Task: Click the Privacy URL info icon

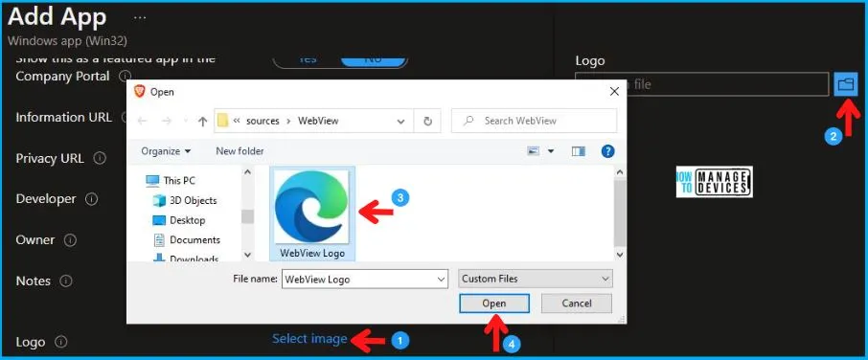Action: point(100,158)
